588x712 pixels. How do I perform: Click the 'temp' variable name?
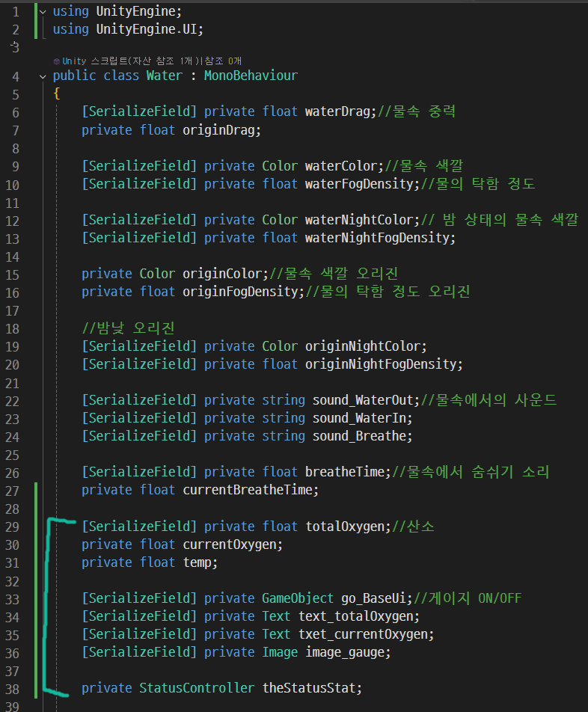point(197,562)
